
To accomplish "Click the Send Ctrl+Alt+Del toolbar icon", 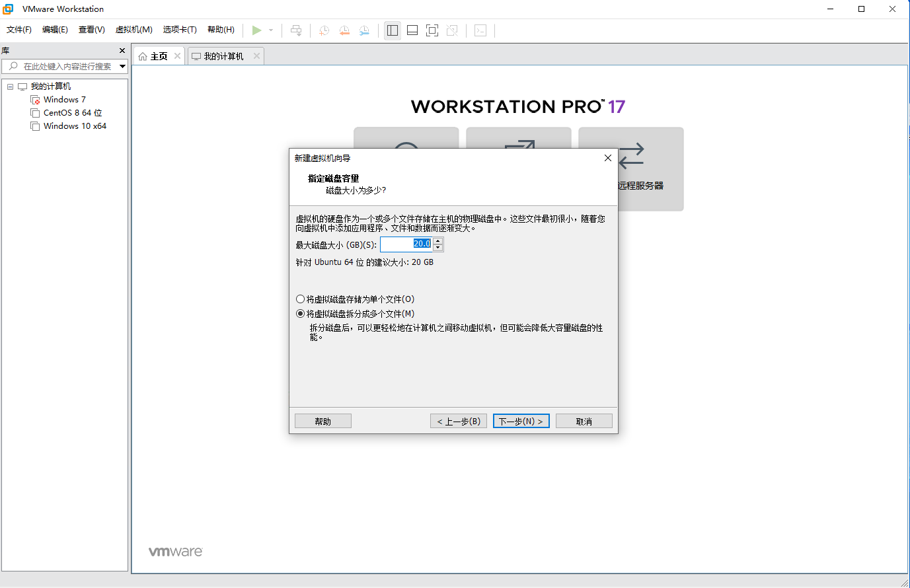I will click(296, 30).
